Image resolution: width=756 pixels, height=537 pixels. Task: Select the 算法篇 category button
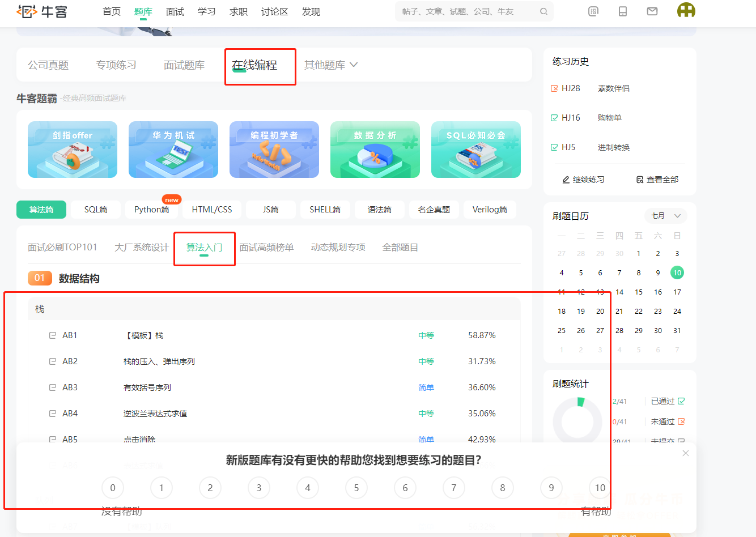point(41,210)
